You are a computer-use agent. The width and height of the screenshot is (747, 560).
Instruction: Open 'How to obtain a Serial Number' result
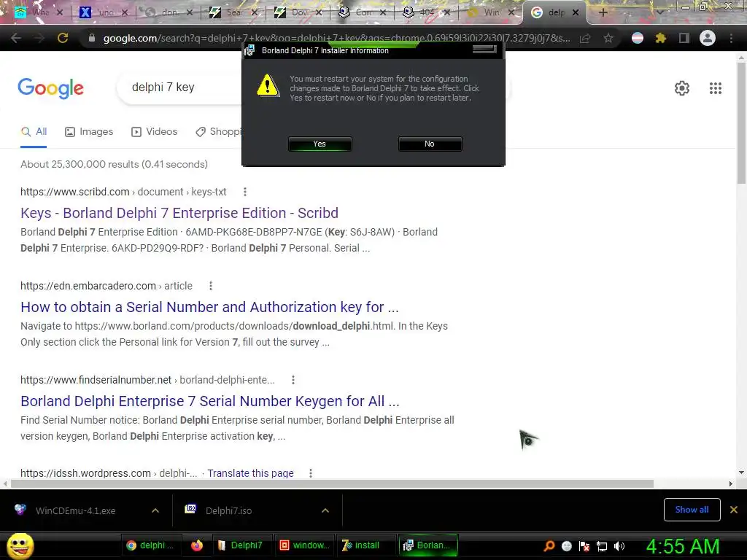(209, 307)
